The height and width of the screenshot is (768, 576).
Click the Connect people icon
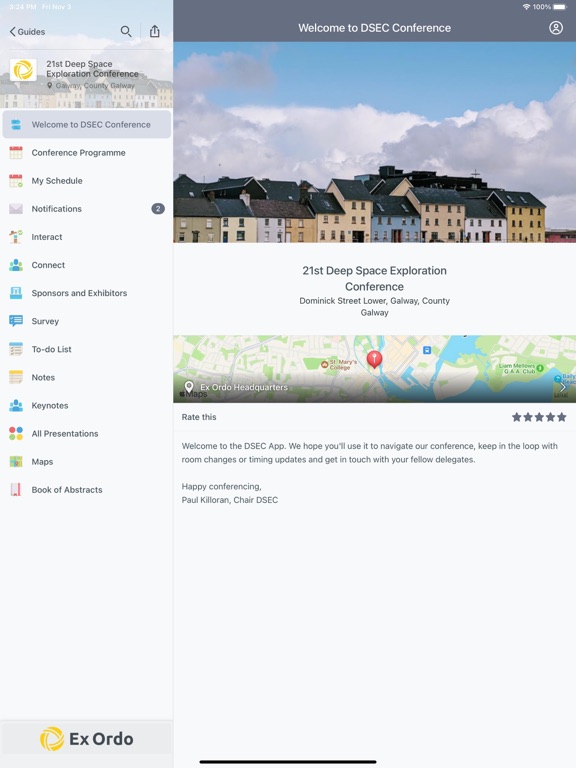click(x=16, y=265)
